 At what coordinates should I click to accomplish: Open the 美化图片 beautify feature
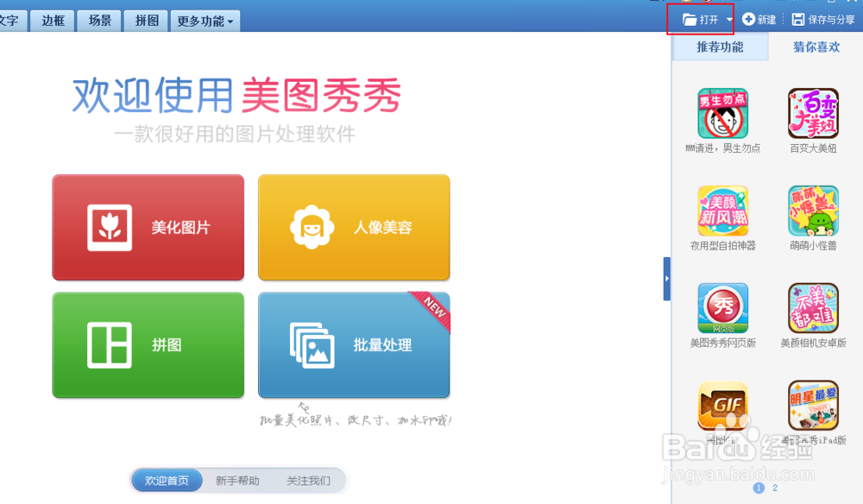(x=148, y=227)
